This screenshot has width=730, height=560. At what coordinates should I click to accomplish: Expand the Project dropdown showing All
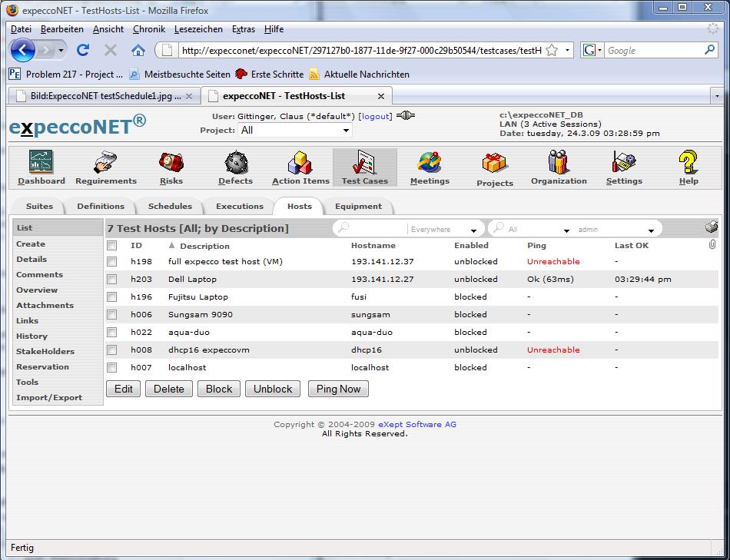[294, 131]
